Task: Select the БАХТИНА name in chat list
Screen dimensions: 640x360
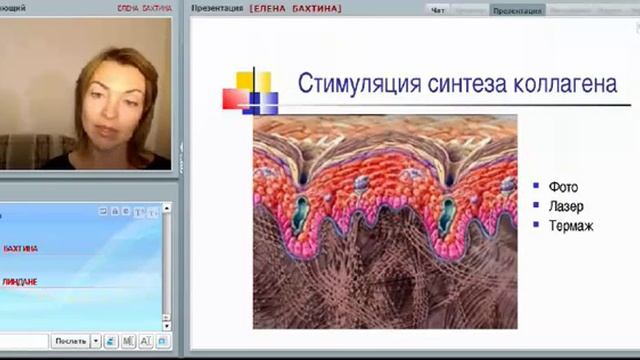Action: pos(20,249)
